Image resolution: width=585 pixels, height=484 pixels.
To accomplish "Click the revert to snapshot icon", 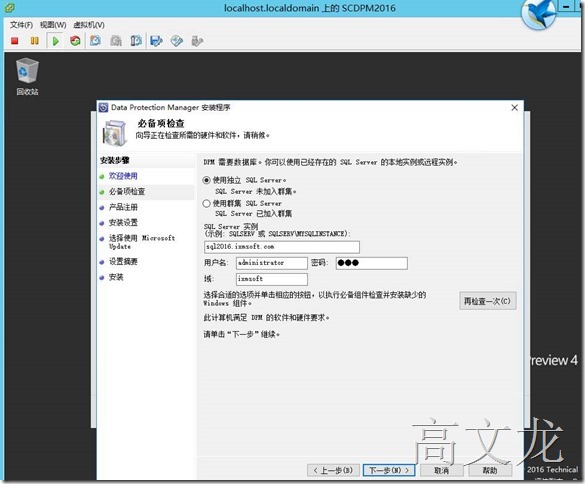I will [x=116, y=41].
